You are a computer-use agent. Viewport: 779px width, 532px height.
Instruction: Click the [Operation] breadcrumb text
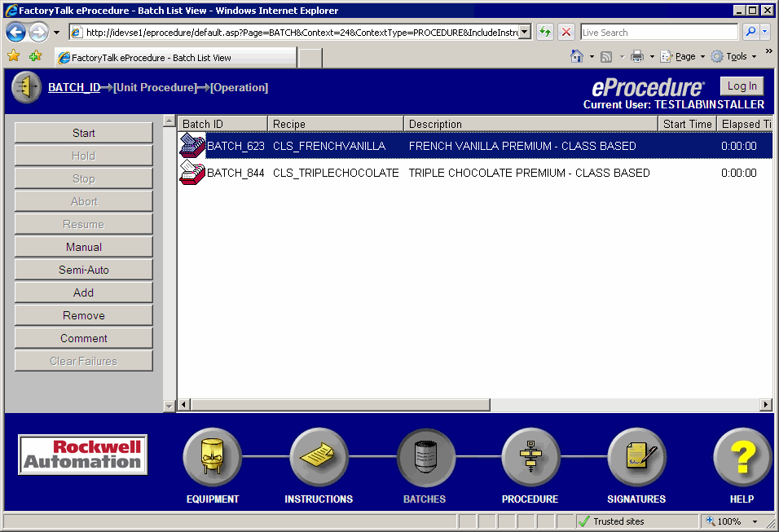(239, 87)
